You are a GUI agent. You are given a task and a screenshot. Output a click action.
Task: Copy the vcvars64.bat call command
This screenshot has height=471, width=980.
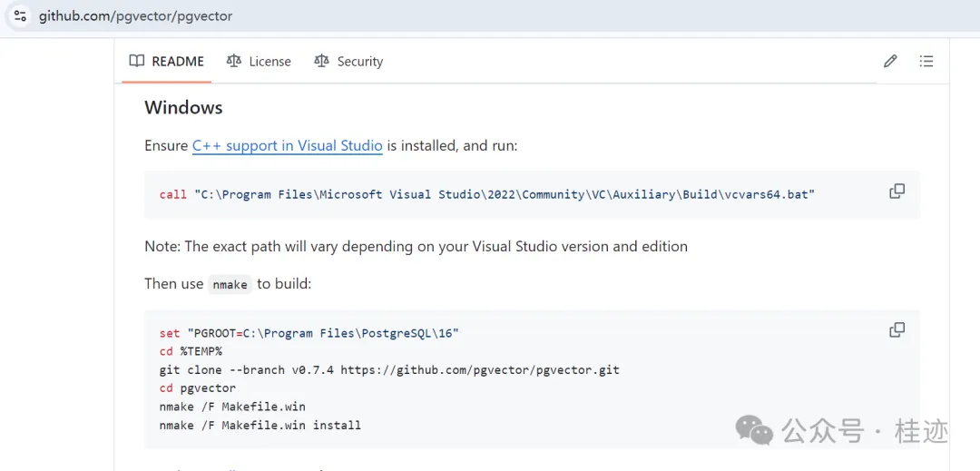pos(897,191)
